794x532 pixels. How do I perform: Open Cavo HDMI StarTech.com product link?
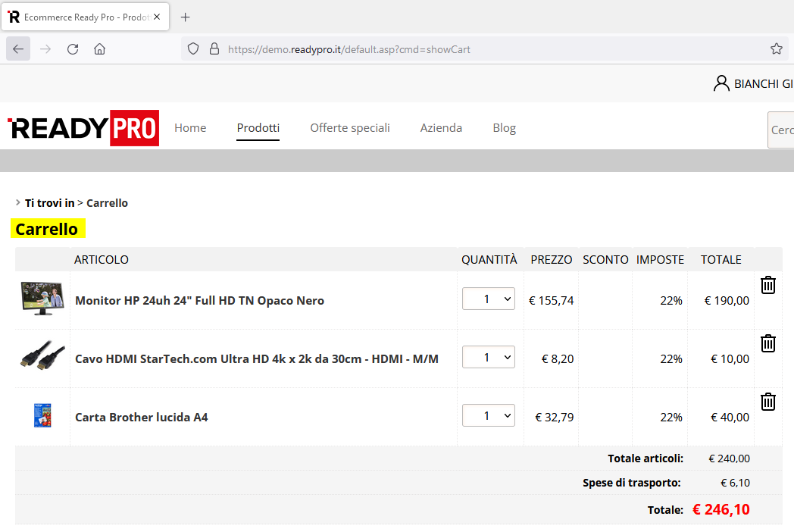[257, 358]
